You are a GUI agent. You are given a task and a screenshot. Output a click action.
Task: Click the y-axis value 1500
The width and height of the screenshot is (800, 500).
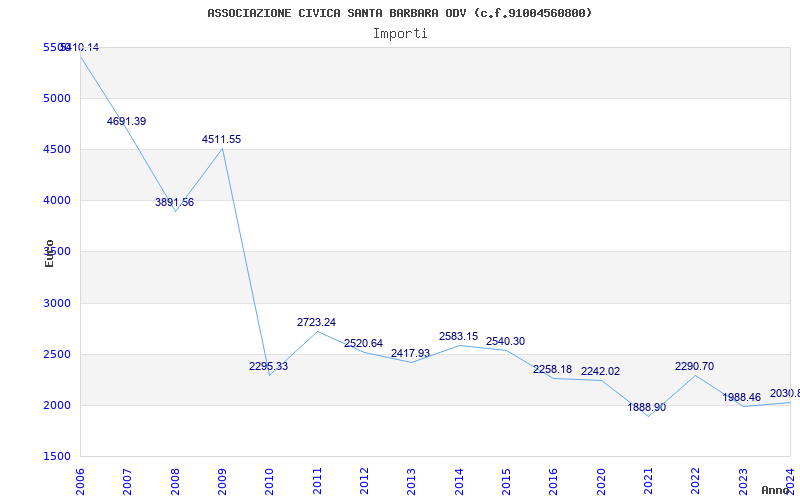pyautogui.click(x=57, y=456)
